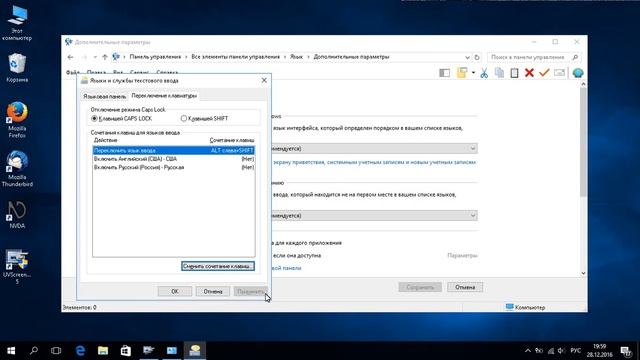The width and height of the screenshot is (640, 360).
Task: Select row Включить Русский (Россия) - Русская
Action: click(x=174, y=167)
